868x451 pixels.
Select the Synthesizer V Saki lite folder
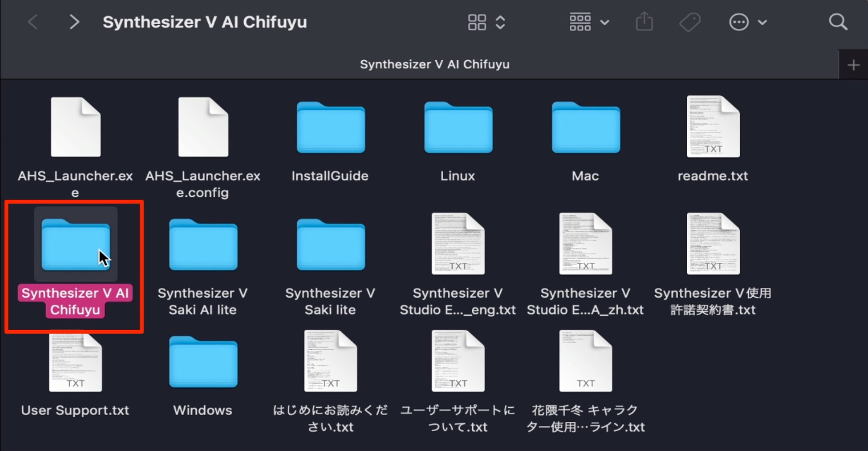coord(330,244)
